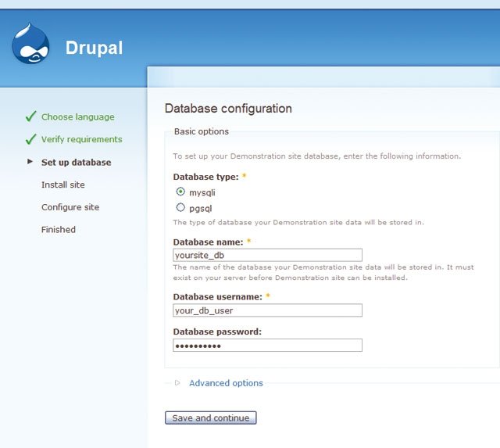This screenshot has width=500, height=448.
Task: Click the Database configuration heading
Action: click(228, 109)
